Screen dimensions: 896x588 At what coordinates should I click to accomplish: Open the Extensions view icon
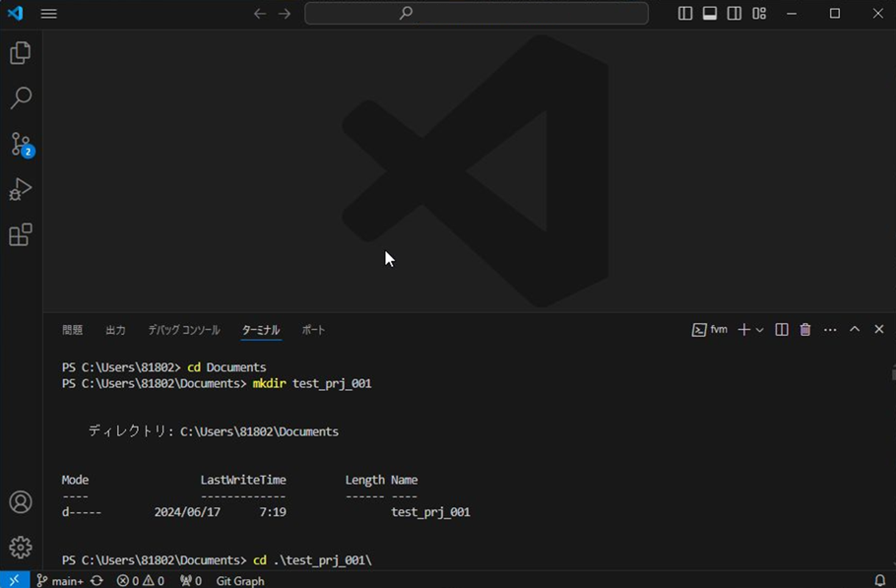pos(21,235)
